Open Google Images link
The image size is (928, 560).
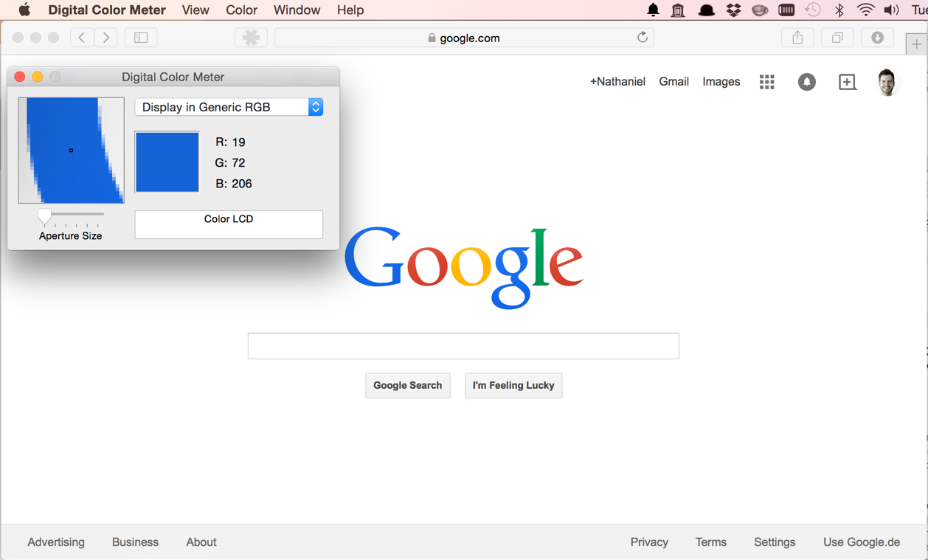coord(721,82)
